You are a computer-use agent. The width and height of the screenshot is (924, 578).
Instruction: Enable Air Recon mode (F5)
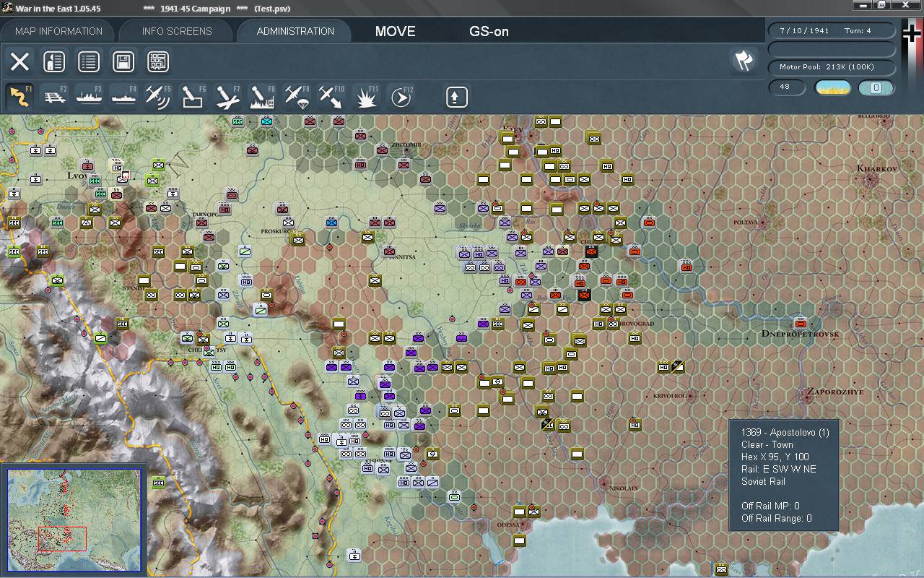[158, 97]
